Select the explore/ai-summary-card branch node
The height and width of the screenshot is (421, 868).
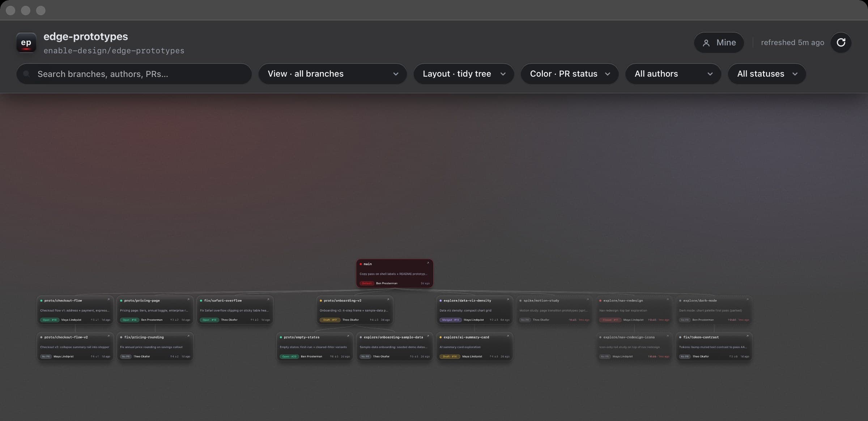[474, 346]
